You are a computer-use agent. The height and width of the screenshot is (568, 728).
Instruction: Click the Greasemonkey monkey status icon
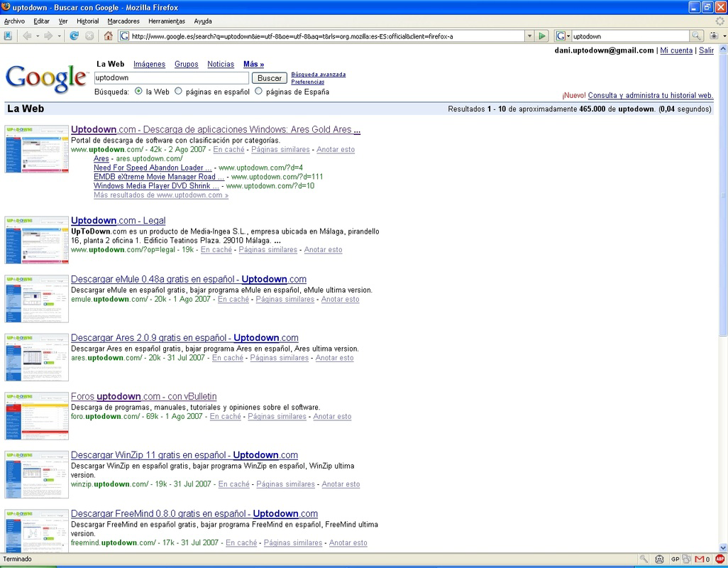(659, 559)
